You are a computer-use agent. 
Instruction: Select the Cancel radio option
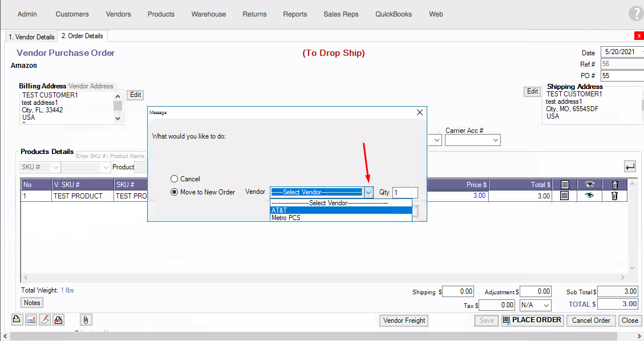pyautogui.click(x=175, y=179)
